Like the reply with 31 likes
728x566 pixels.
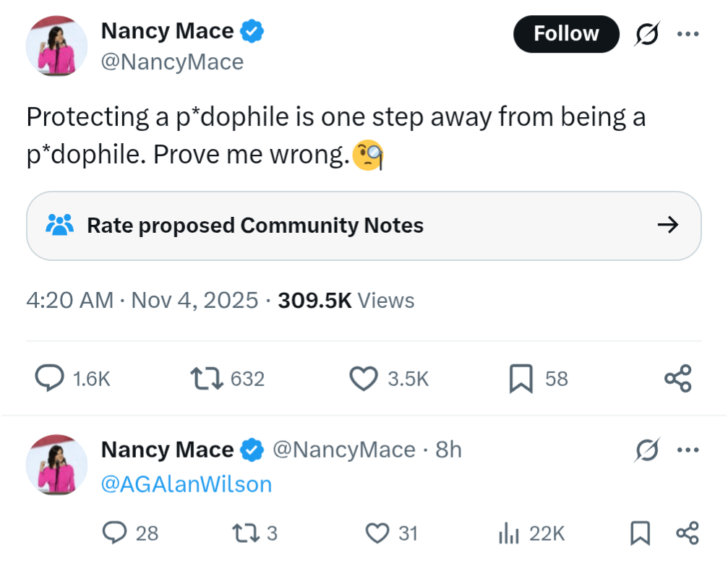click(377, 533)
